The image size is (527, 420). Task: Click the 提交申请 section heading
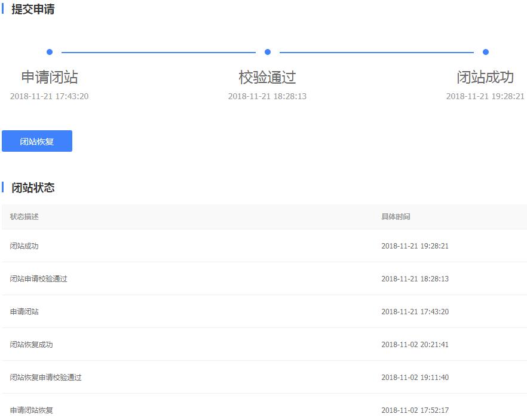(33, 10)
